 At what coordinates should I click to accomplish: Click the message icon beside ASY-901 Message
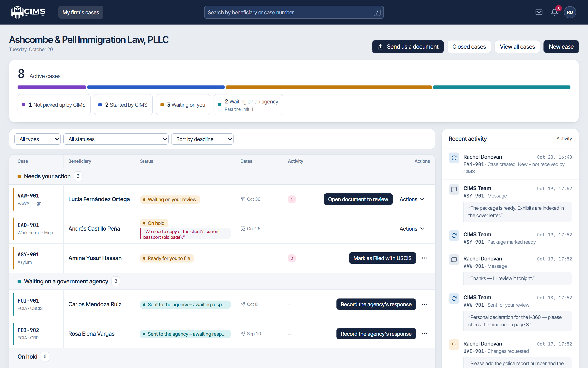[x=454, y=189]
